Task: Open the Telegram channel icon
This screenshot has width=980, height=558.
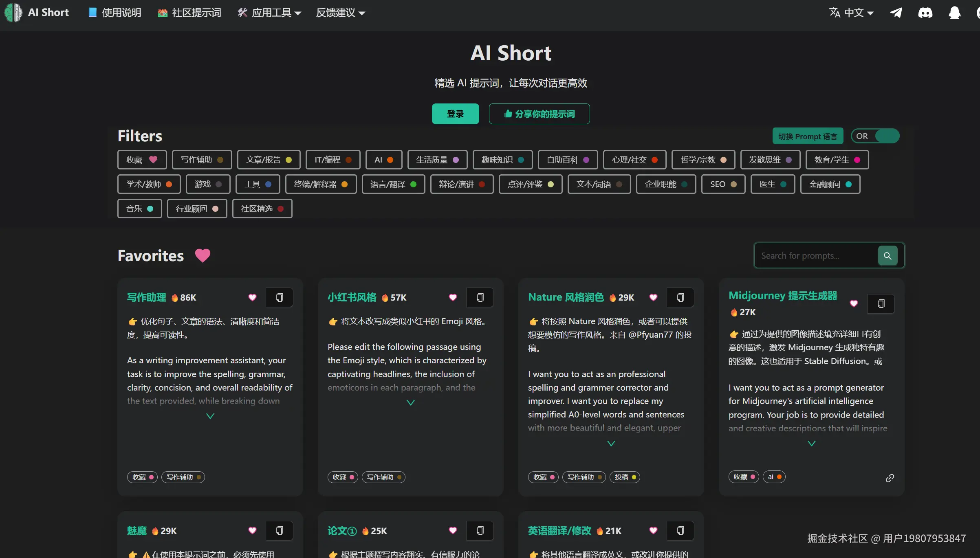Action: point(896,13)
